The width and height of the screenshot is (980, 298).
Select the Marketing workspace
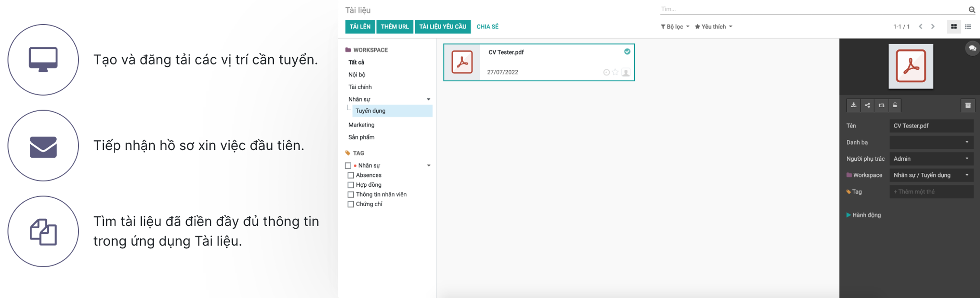pos(361,125)
